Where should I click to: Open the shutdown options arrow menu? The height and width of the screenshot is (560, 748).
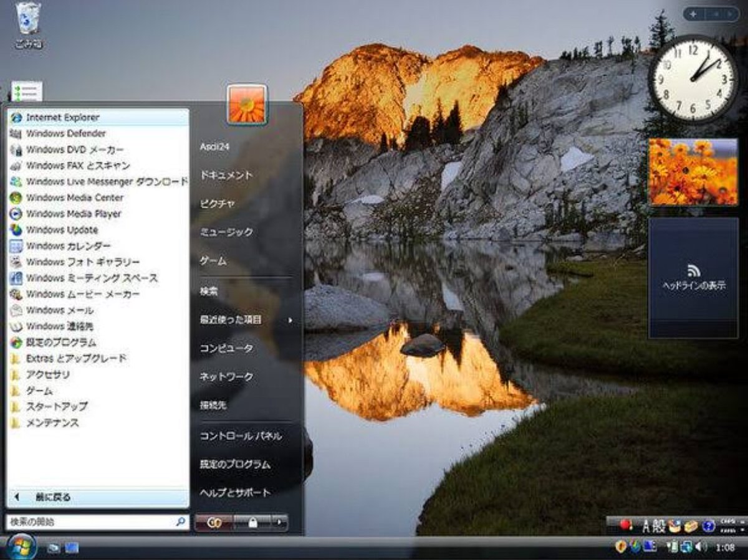[x=280, y=523]
